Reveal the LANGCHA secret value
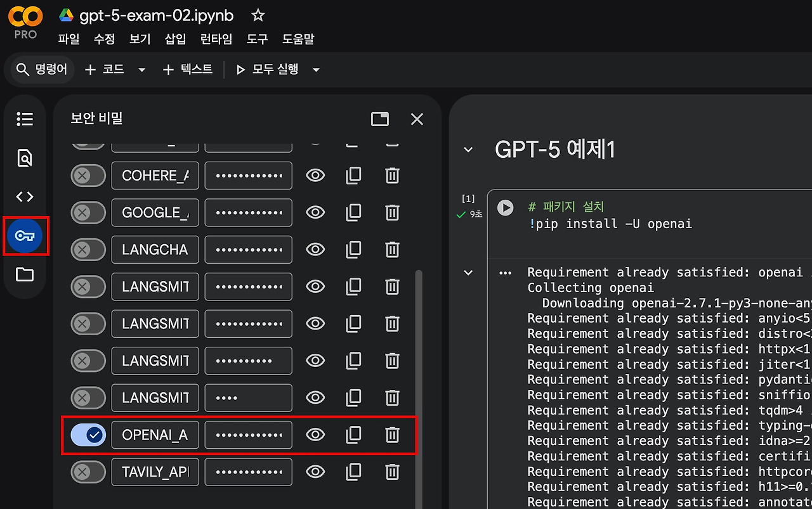This screenshot has width=812, height=509. click(315, 249)
